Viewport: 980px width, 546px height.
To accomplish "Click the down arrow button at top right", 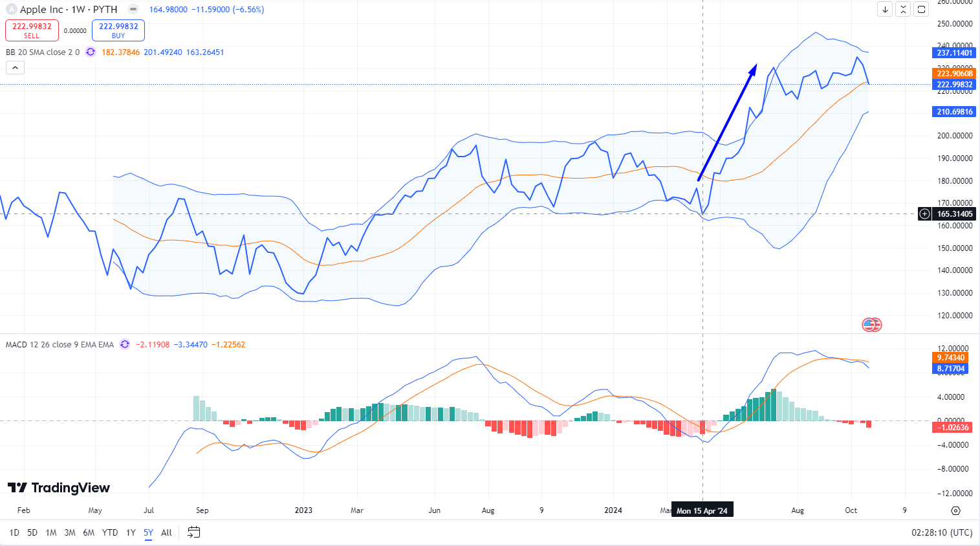I will tap(885, 9).
